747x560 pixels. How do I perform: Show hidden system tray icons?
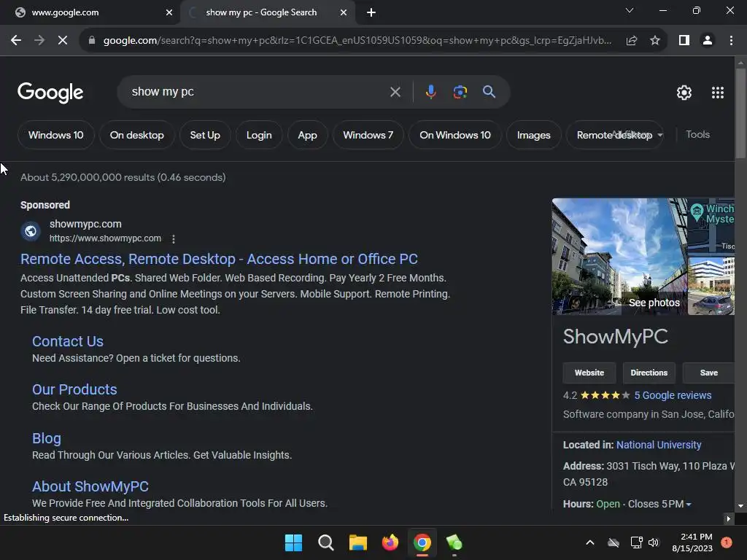[589, 542]
